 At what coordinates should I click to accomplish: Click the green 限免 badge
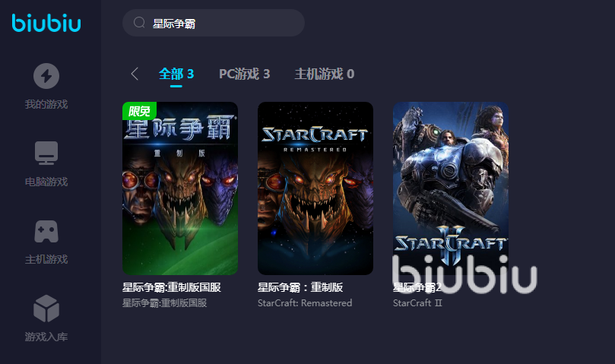139,111
